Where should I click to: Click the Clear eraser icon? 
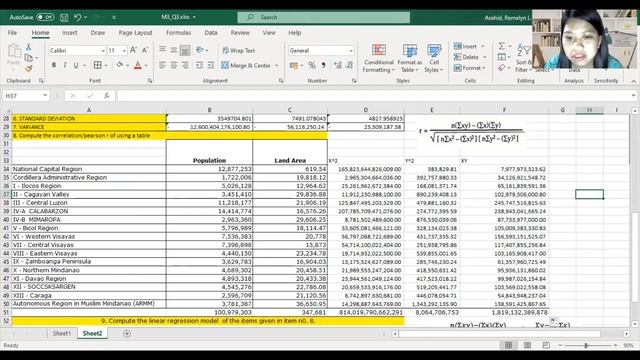[x=502, y=68]
